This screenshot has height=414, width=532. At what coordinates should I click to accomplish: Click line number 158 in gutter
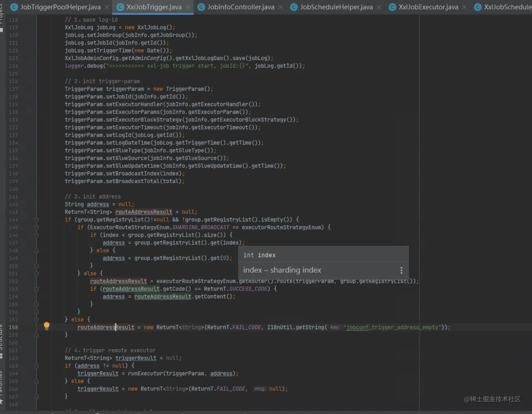point(13,327)
